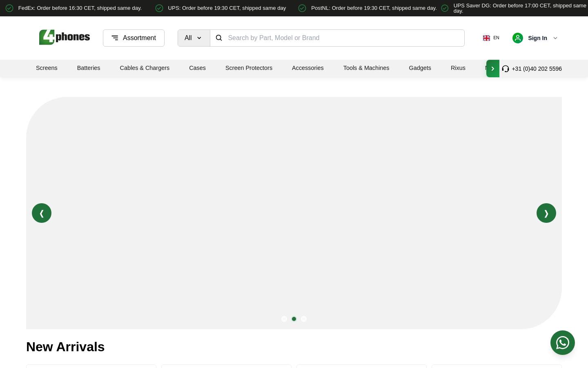Click the UPS Saver DG checkmark icon

(x=445, y=8)
